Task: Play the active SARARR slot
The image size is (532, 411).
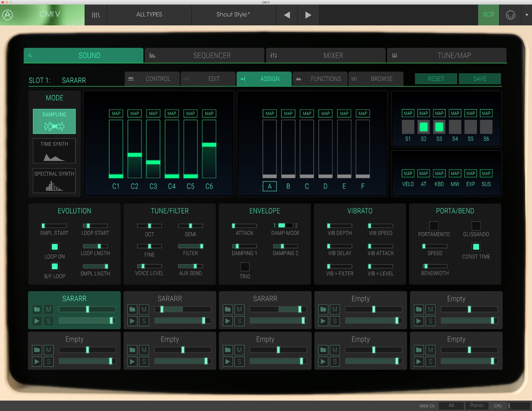Action: 37,321
